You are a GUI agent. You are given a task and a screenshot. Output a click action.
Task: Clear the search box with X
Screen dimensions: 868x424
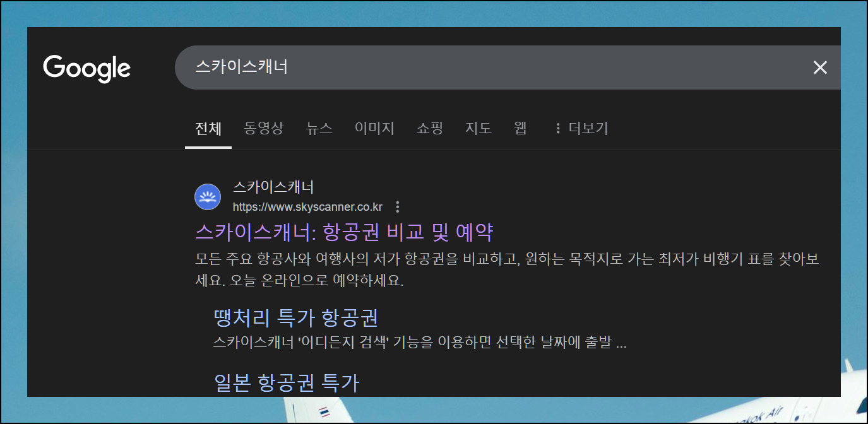coord(820,68)
